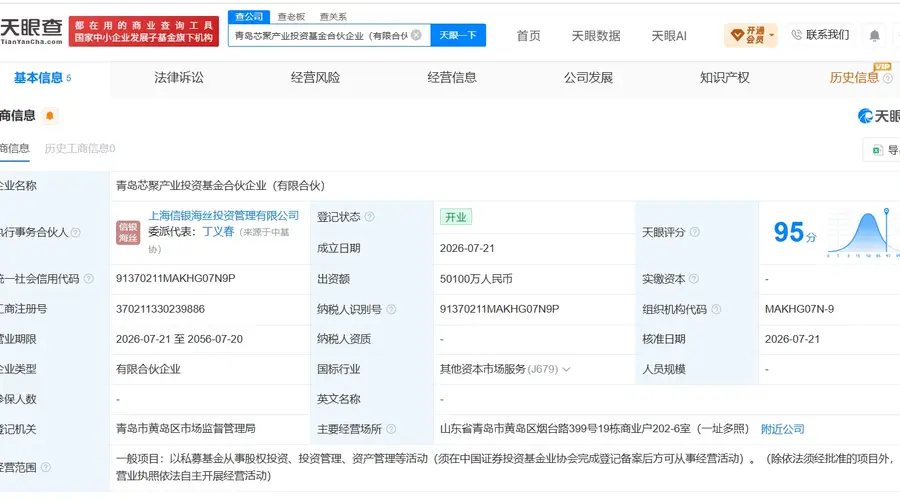
Task: Click the VIP diamond icon on 开通会员
Action: click(x=738, y=36)
